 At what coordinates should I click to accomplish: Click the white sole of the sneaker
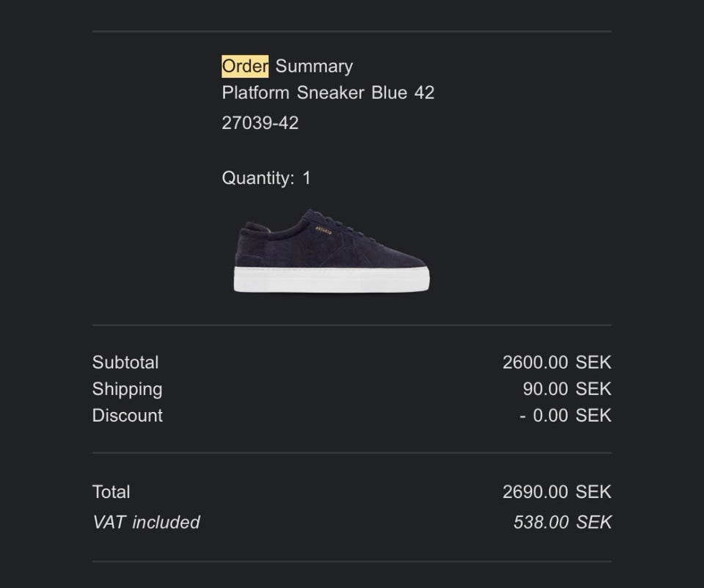point(331,280)
